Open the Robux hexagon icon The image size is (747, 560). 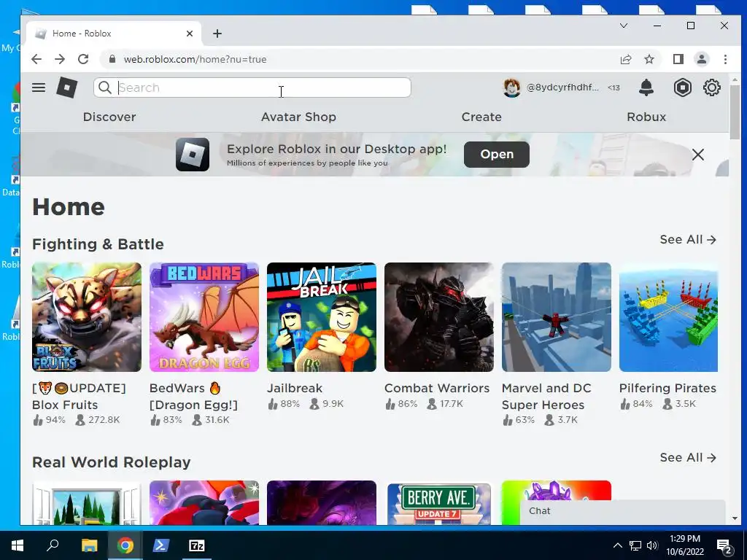pyautogui.click(x=683, y=87)
